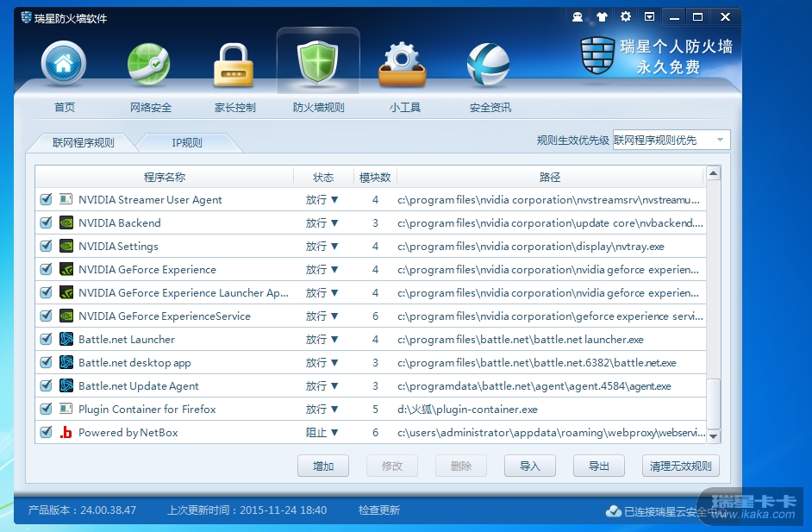Open the Small Tools gear toolbox icon

point(403,65)
